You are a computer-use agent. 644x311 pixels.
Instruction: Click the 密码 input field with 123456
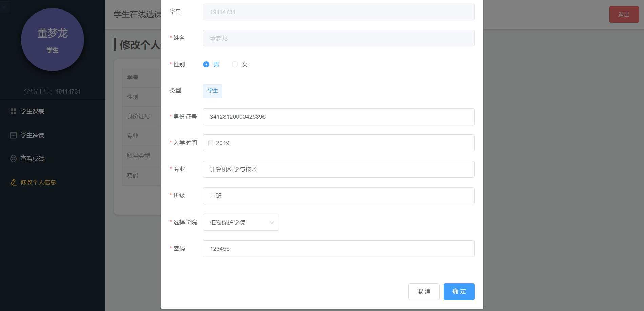(339, 249)
